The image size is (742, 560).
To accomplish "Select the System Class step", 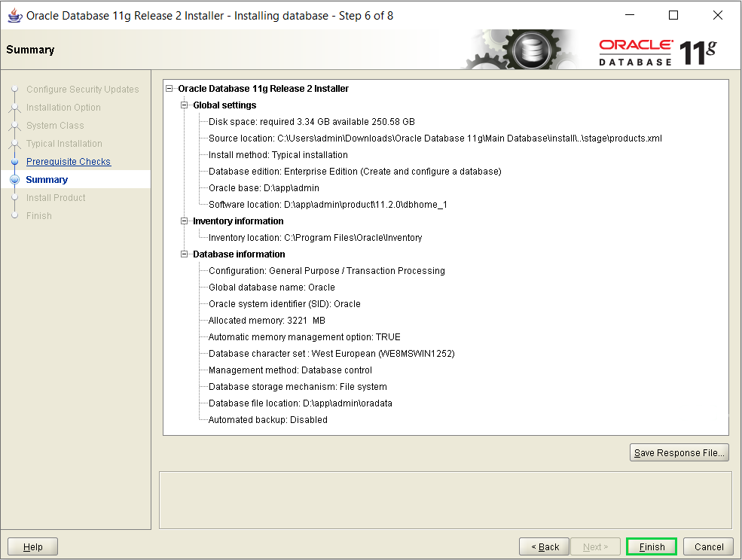I will pos(55,126).
